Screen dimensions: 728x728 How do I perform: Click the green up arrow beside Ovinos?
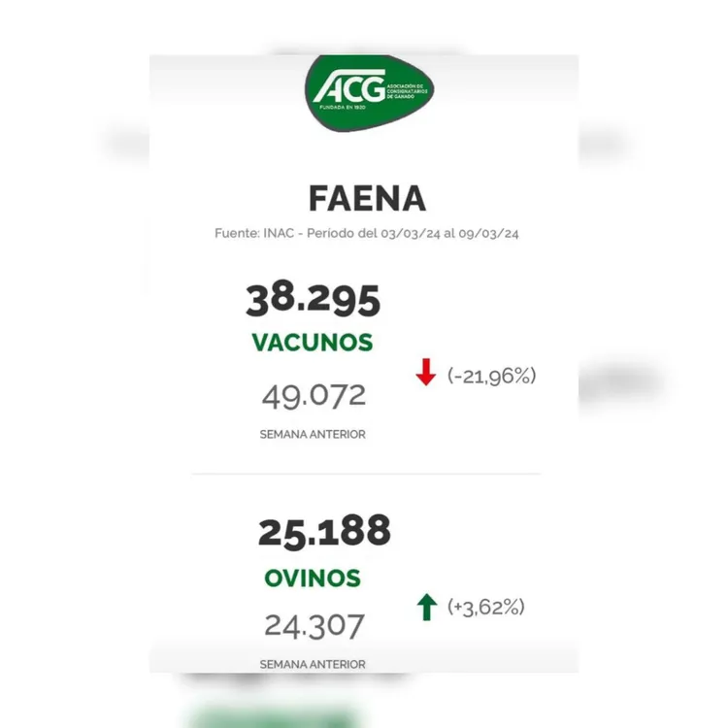point(426,608)
